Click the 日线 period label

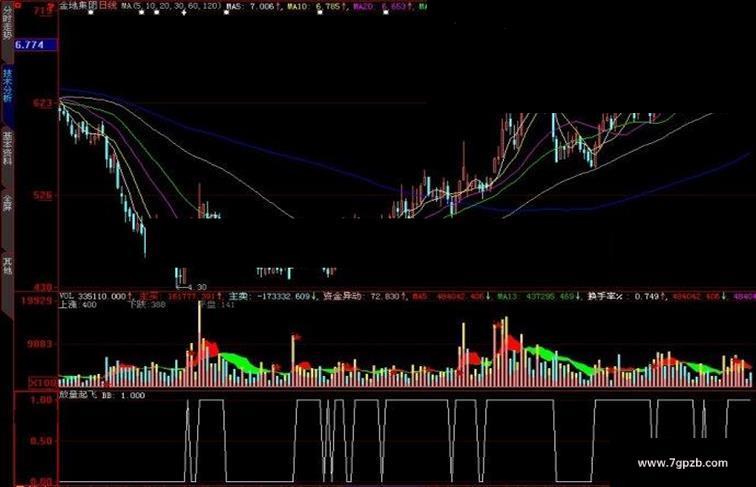coord(108,6)
